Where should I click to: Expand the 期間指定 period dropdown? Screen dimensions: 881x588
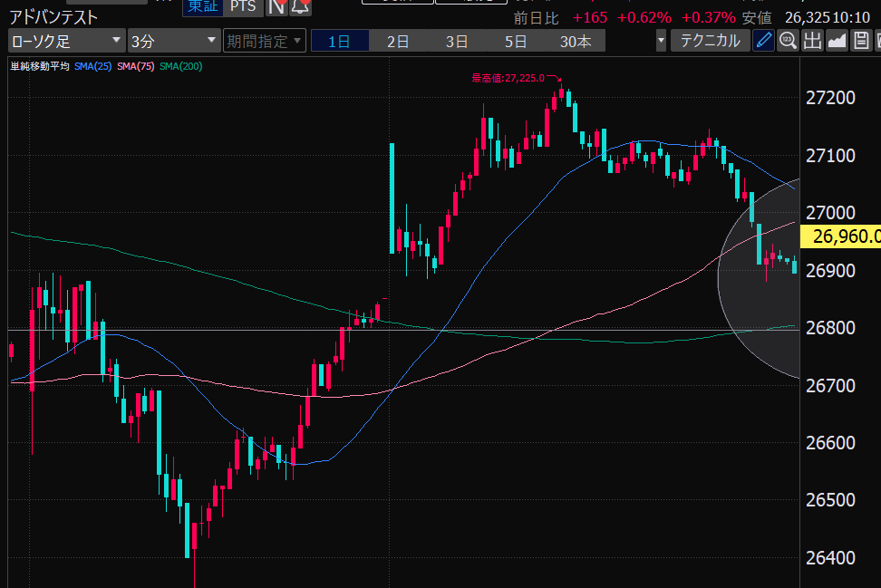[x=260, y=41]
